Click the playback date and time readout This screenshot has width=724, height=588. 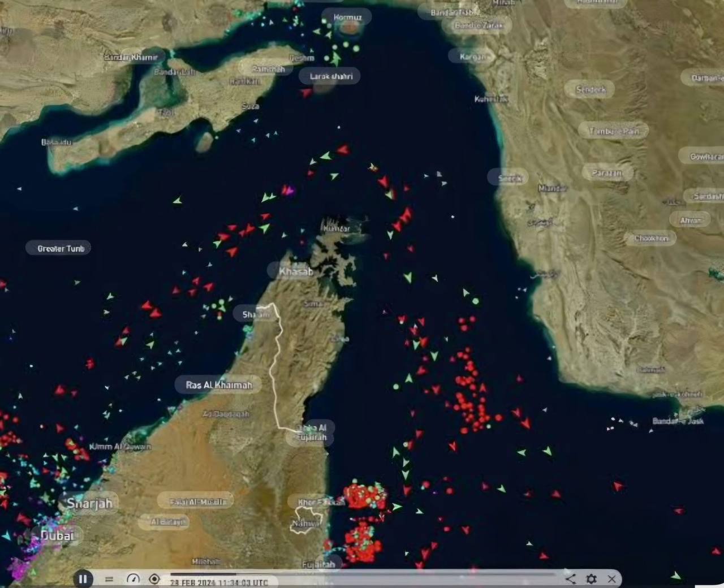(219, 582)
